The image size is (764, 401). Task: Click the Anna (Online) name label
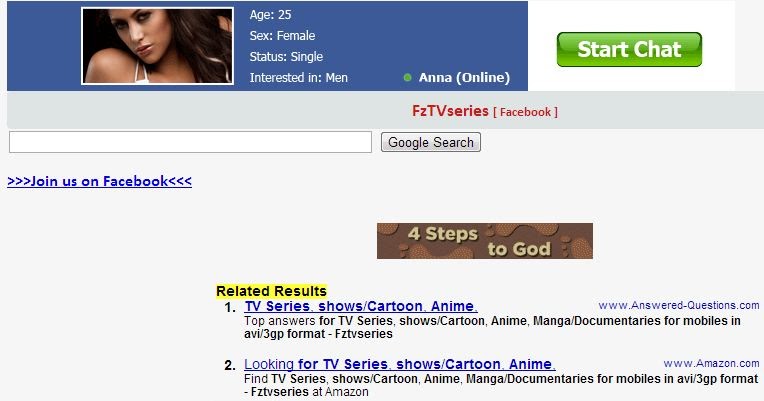[x=464, y=77]
